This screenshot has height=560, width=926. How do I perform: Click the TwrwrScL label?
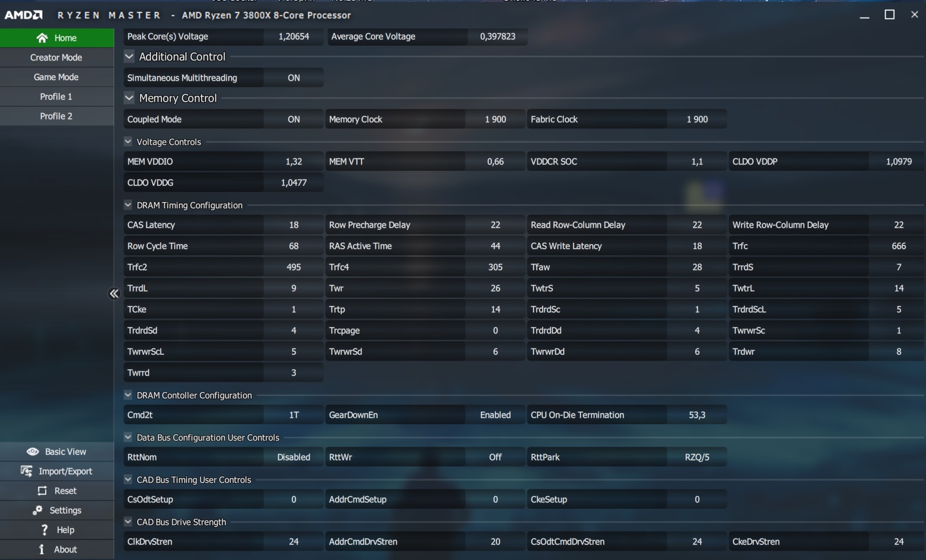point(145,352)
